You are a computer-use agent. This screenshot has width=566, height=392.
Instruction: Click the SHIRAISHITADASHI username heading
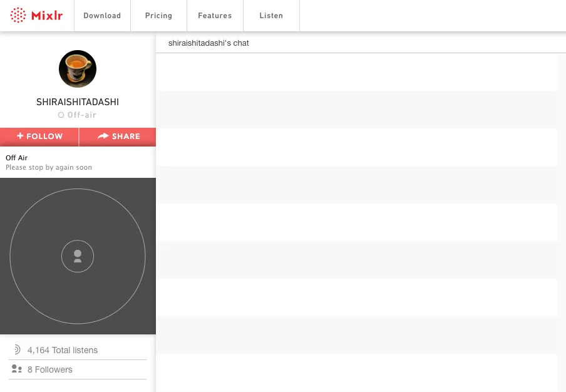tap(78, 102)
